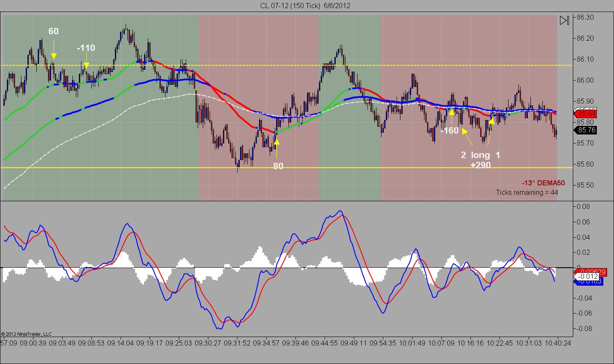Image resolution: width=614 pixels, height=364 pixels.
Task: Click the "Ticks remaining = 44" text
Action: click(527, 192)
